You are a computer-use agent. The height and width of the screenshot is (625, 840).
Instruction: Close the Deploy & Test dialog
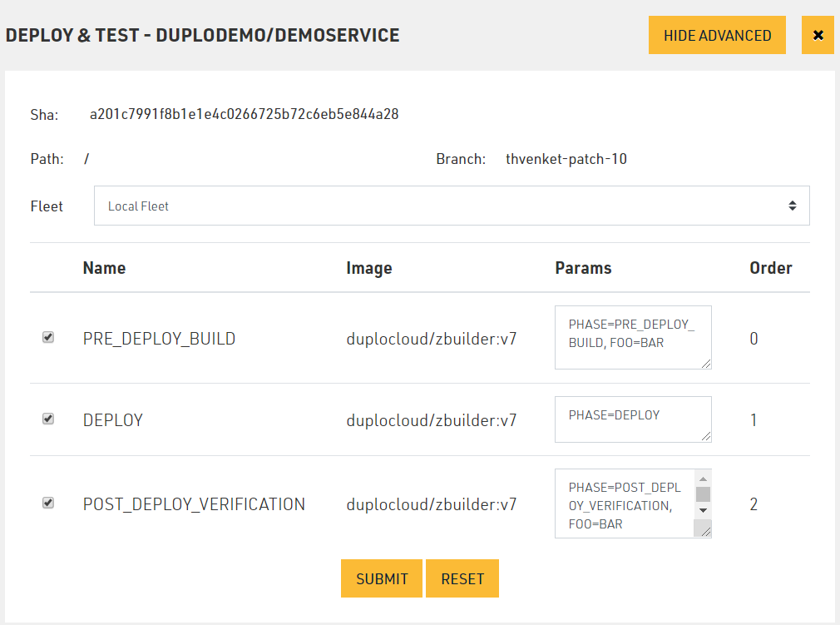pyautogui.click(x=818, y=35)
